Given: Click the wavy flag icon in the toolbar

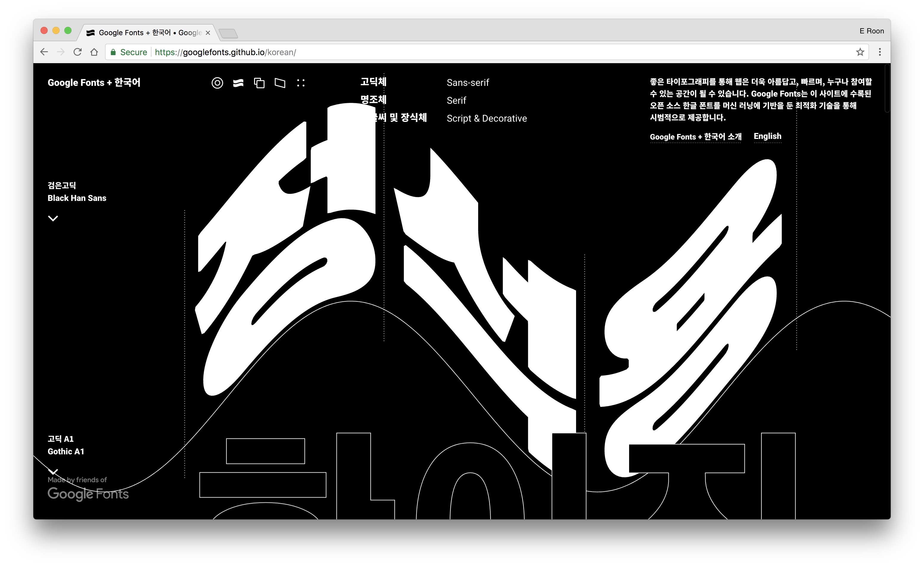Looking at the screenshot, I should tap(239, 83).
